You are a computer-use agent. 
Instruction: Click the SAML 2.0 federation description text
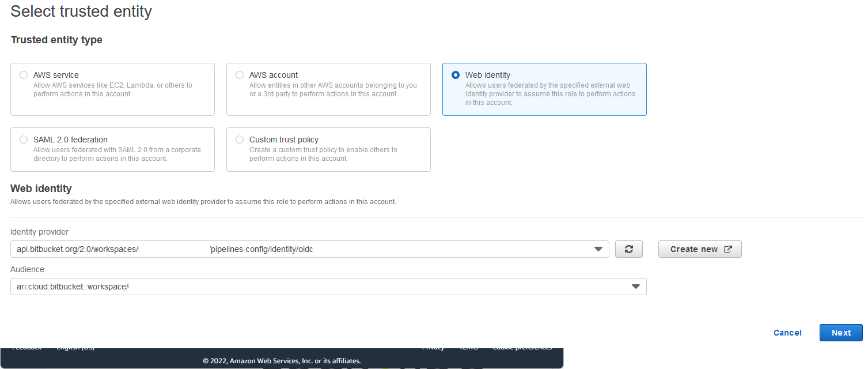pyautogui.click(x=117, y=154)
